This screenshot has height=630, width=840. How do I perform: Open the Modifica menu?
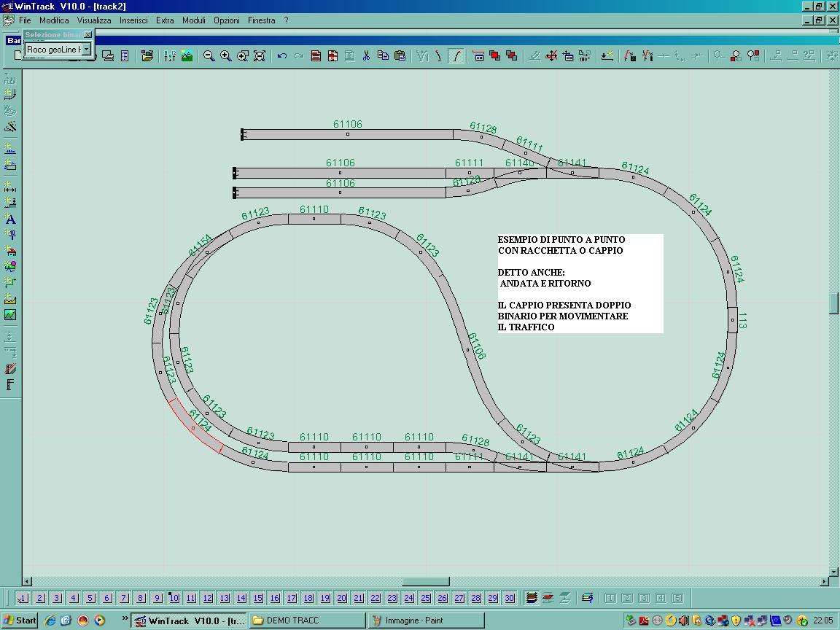54,20
